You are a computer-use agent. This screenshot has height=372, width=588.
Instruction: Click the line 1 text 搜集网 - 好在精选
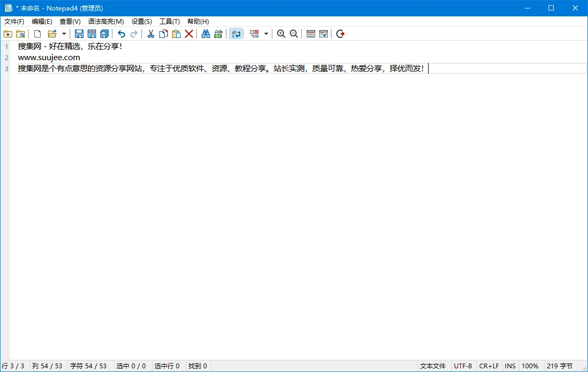tap(49, 46)
